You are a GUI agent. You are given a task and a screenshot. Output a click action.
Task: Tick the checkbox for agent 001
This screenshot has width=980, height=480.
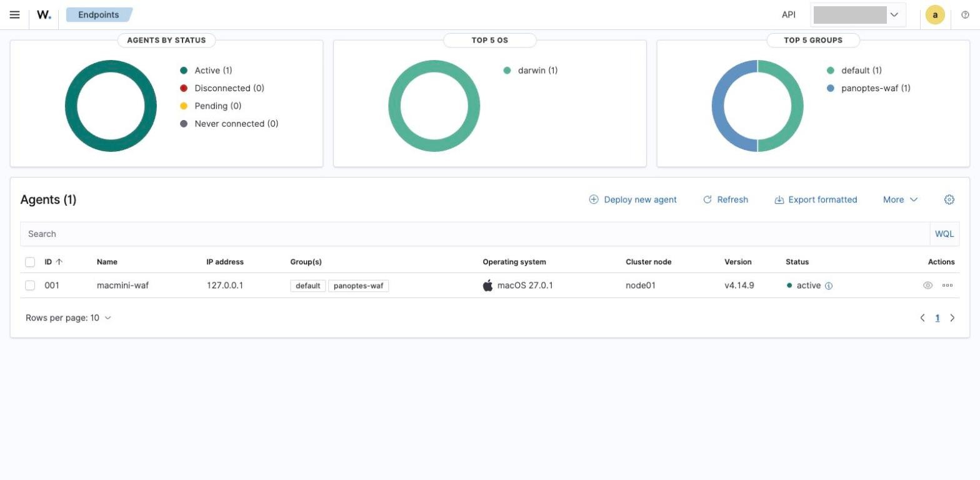[x=30, y=286]
